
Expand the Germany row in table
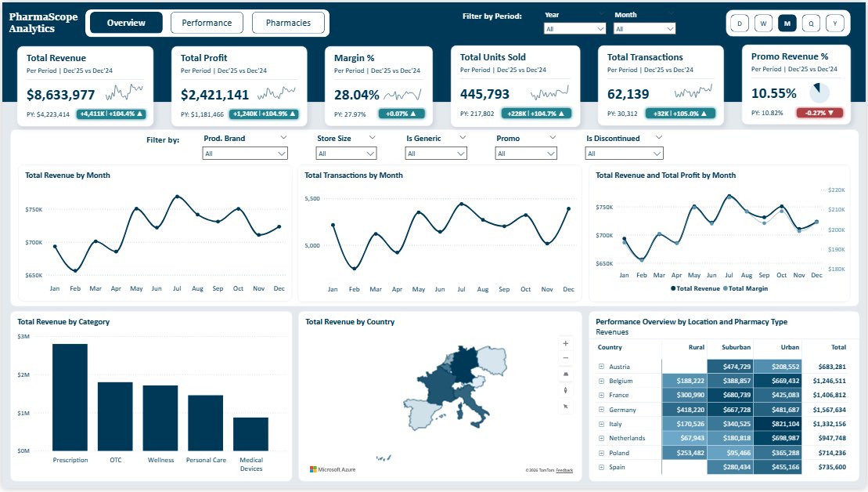click(601, 410)
